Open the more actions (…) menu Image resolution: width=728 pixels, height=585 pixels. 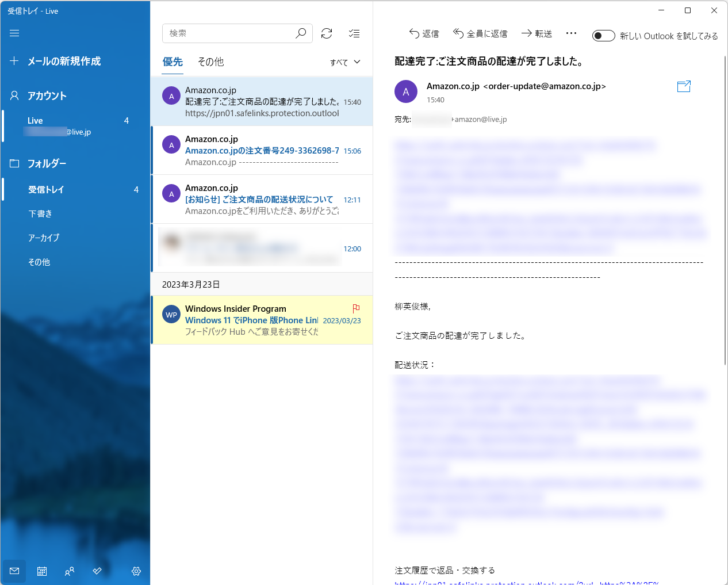(x=571, y=33)
